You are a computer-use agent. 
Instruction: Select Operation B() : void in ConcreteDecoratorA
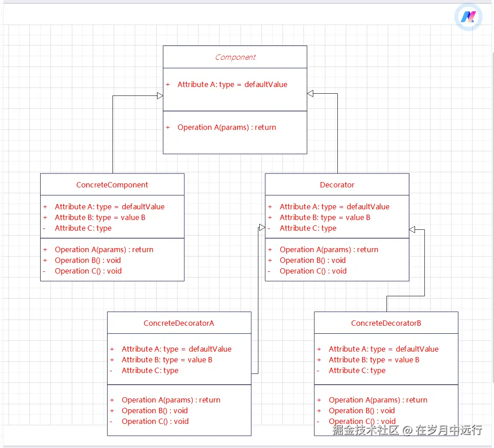(155, 411)
